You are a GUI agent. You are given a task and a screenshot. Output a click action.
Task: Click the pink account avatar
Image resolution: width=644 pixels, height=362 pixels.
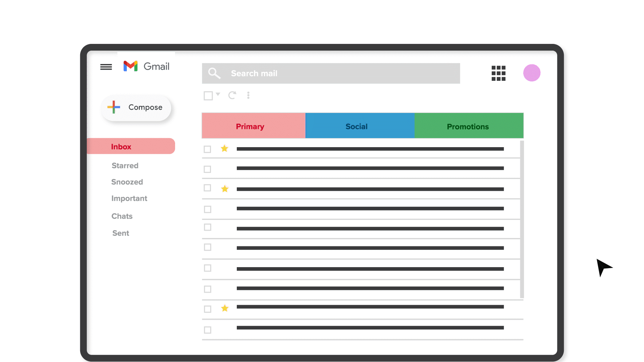532,73
